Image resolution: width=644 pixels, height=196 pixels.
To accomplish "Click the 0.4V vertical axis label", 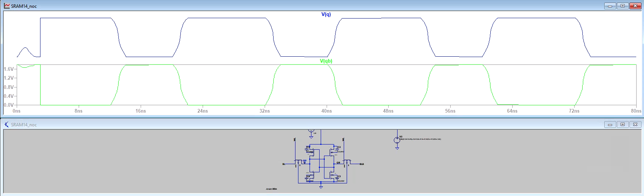I will pos(9,96).
